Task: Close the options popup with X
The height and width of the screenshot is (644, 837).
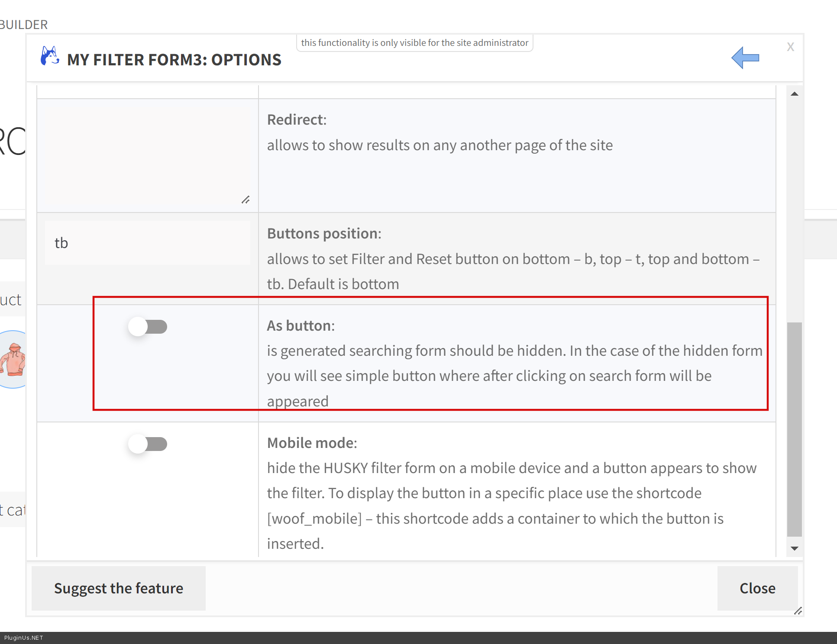Action: pos(790,47)
